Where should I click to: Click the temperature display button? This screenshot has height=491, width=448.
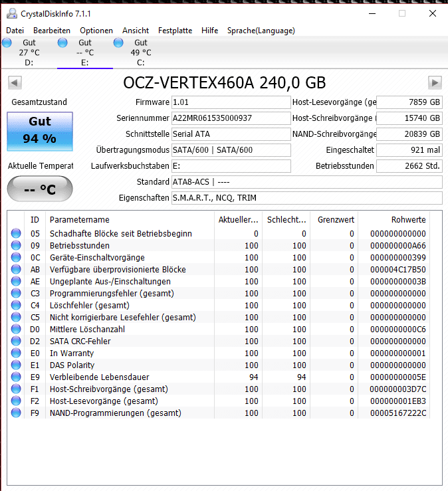[x=40, y=189]
